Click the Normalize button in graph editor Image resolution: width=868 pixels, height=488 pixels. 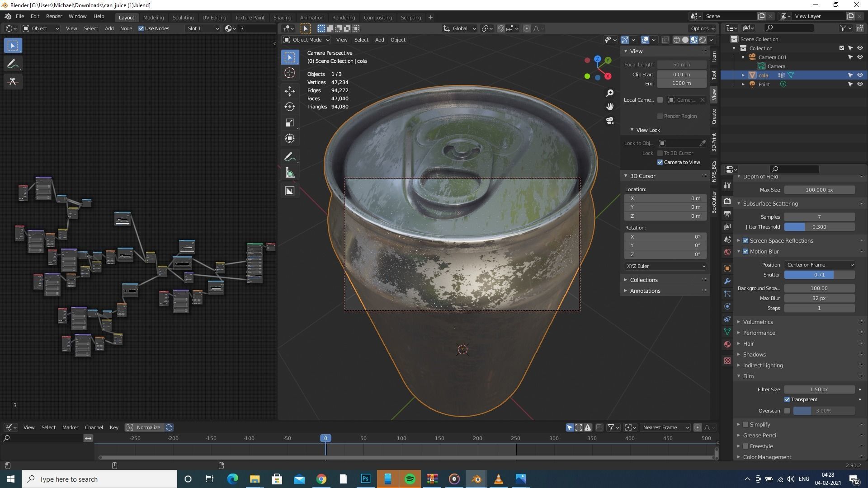144,427
